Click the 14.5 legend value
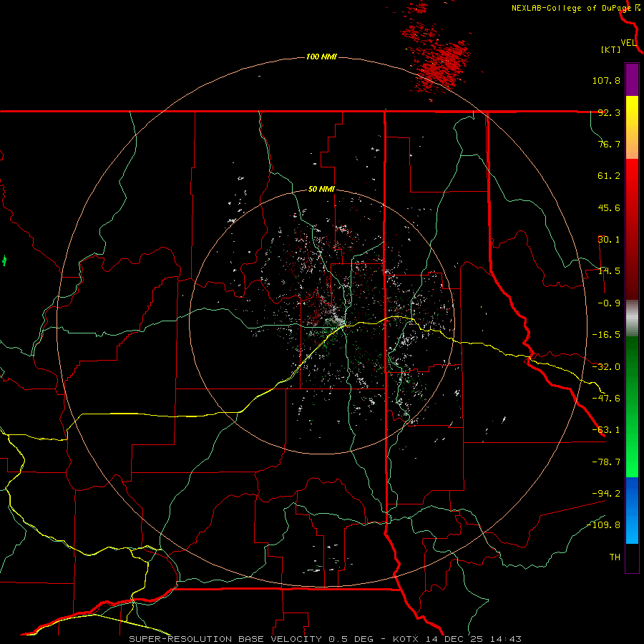The image size is (644, 644). pos(609,271)
